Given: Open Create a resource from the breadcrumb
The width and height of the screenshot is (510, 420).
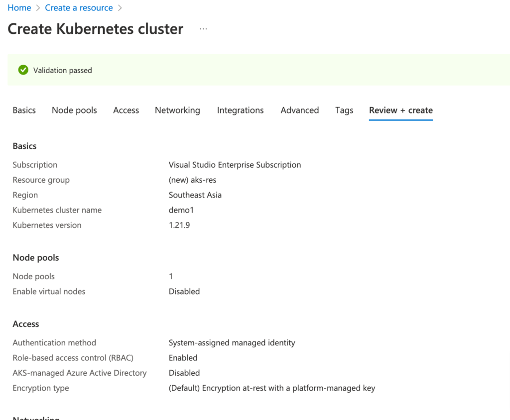Looking at the screenshot, I should (79, 7).
